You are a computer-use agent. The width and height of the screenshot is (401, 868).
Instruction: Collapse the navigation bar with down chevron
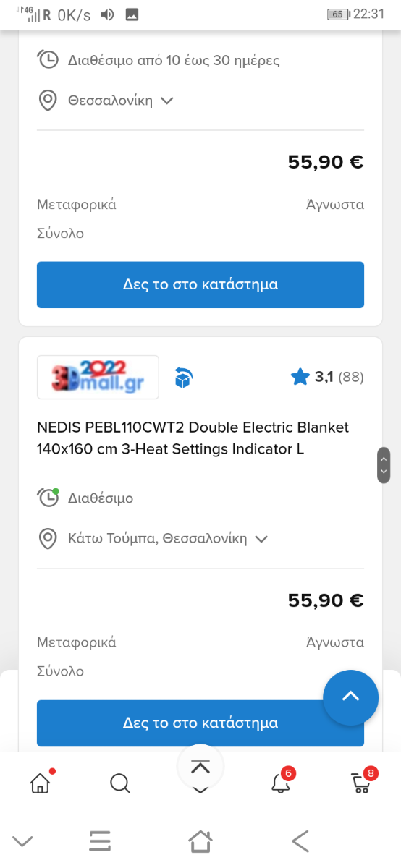pos(22,841)
